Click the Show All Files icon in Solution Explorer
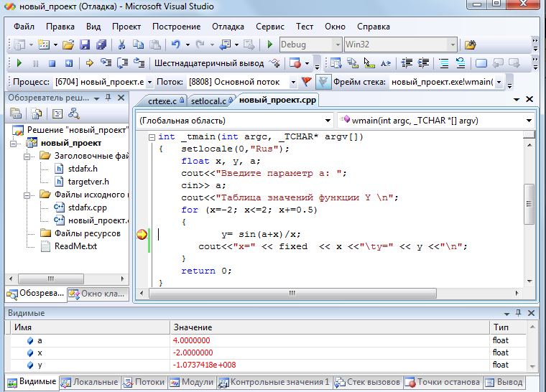The image size is (546, 392). coord(36,113)
